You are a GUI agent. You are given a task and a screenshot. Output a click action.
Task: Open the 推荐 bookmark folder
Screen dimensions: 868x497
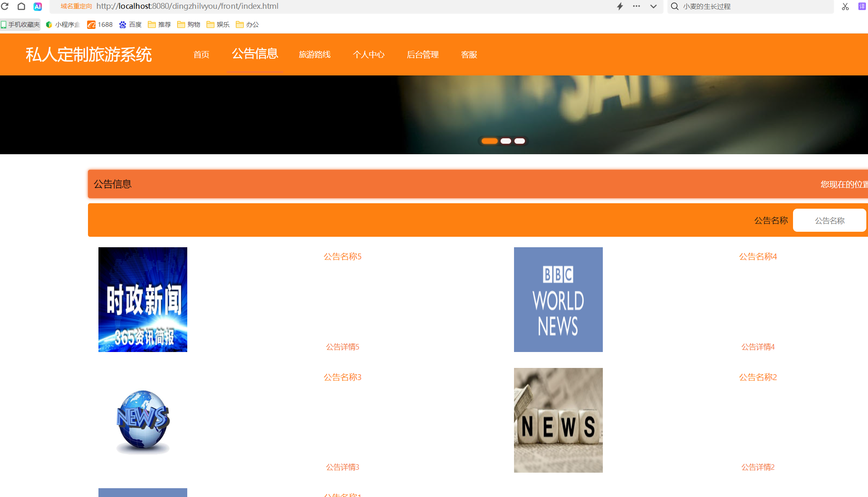click(x=160, y=25)
